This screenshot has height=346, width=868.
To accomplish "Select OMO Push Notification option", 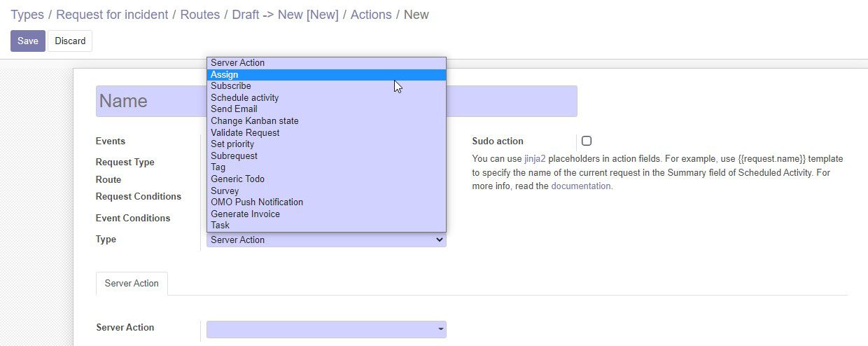I will [326, 202].
